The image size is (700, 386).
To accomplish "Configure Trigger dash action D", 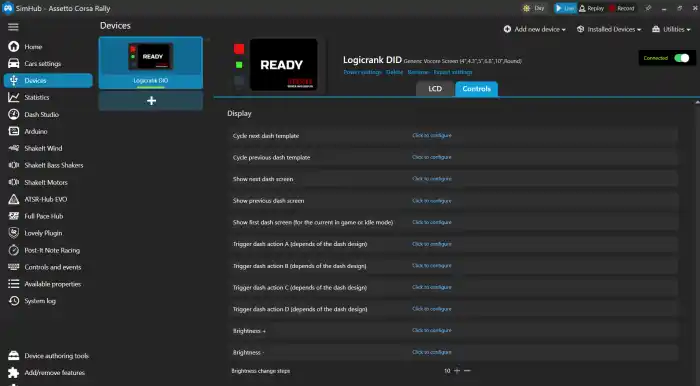I will pos(432,309).
